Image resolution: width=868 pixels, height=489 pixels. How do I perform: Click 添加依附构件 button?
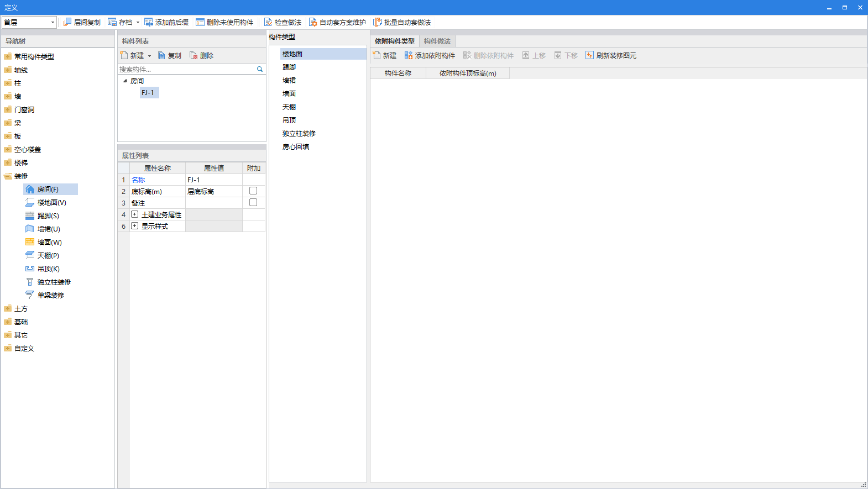coord(430,55)
